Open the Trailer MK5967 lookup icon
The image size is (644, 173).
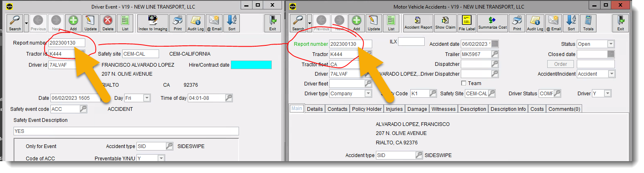click(495, 54)
